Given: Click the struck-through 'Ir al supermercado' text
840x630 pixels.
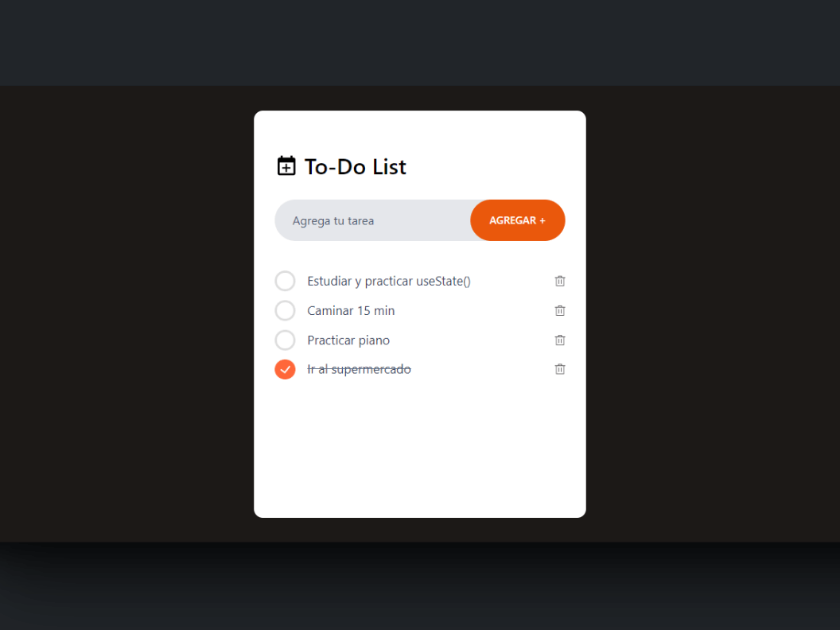Looking at the screenshot, I should 359,369.
